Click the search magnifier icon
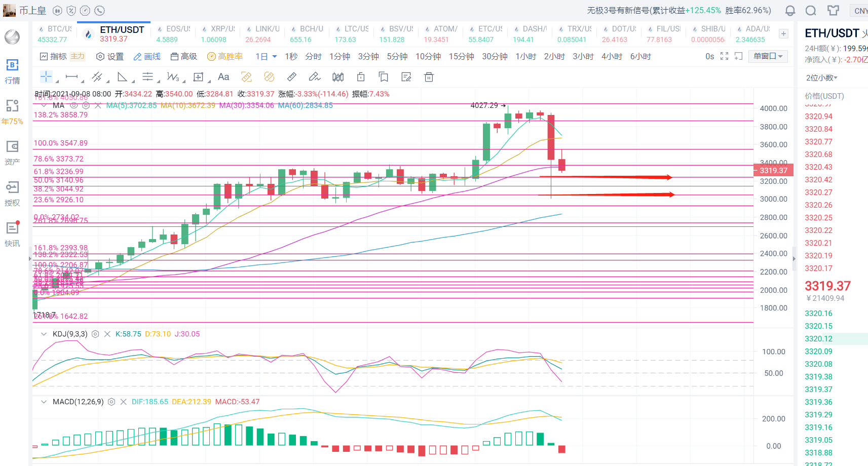This screenshot has height=466, width=868. pos(811,11)
